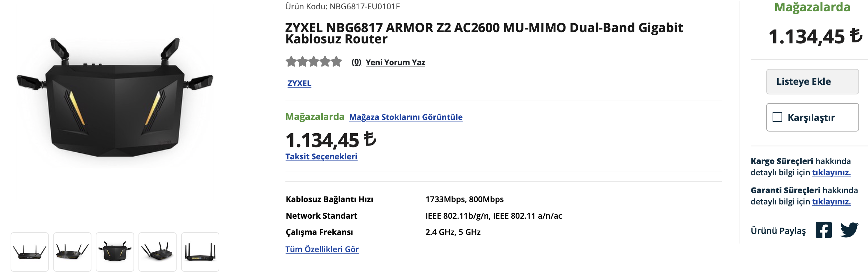Screen dimensions: 868x275
Task: Open Kargo Süreçleri tıklayınız link
Action: click(x=831, y=172)
